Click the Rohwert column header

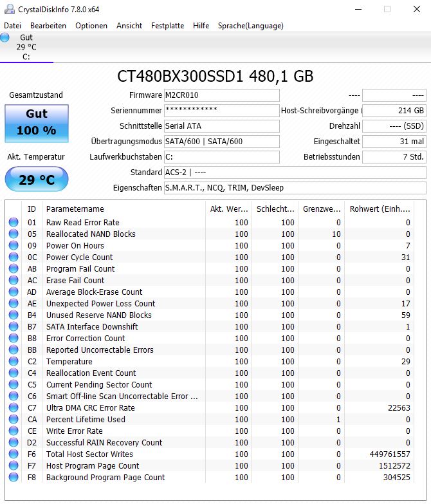[380, 209]
